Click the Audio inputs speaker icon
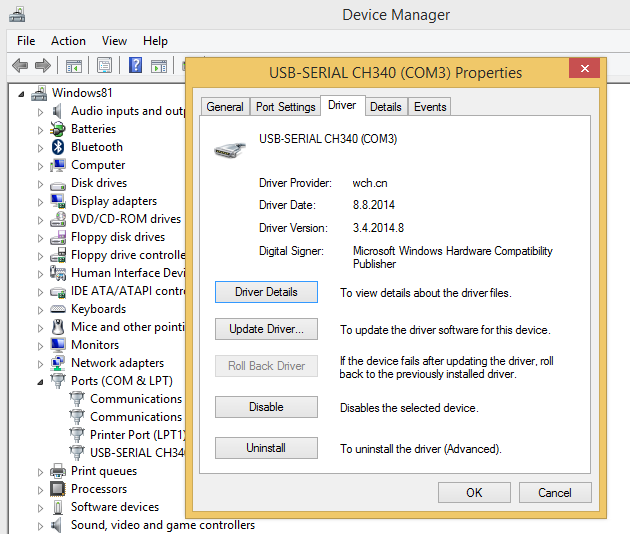630x534 pixels. [57, 111]
